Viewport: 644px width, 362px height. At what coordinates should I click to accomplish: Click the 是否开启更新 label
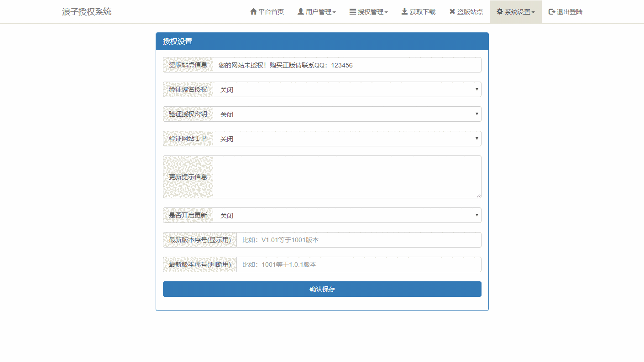188,215
